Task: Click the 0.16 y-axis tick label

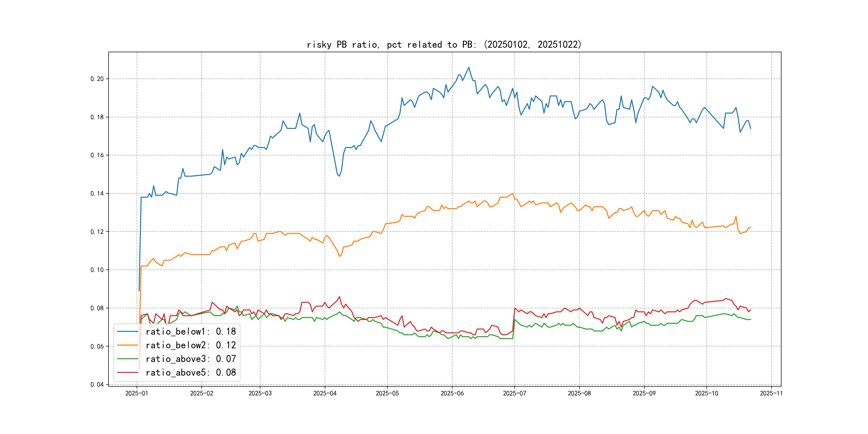Action: tap(97, 155)
